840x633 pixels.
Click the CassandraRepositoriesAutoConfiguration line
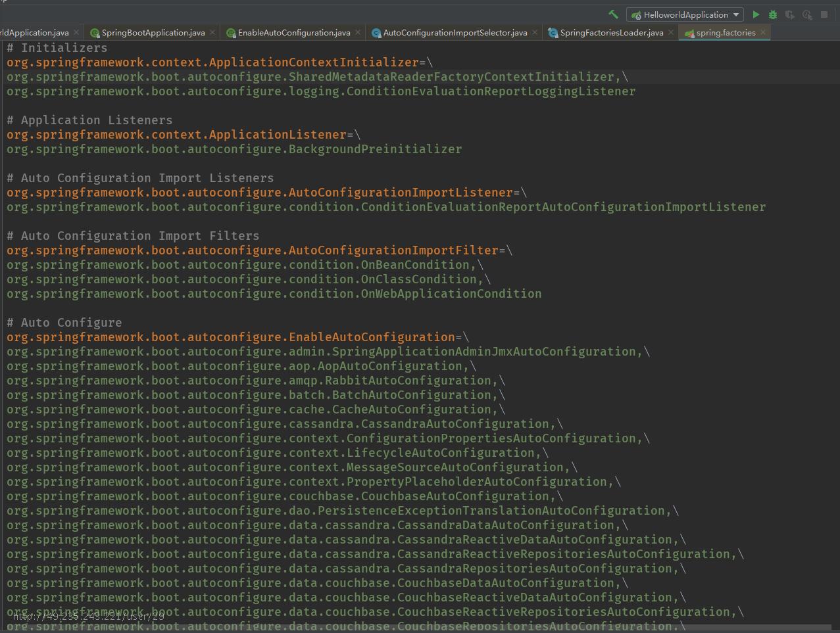click(x=347, y=569)
